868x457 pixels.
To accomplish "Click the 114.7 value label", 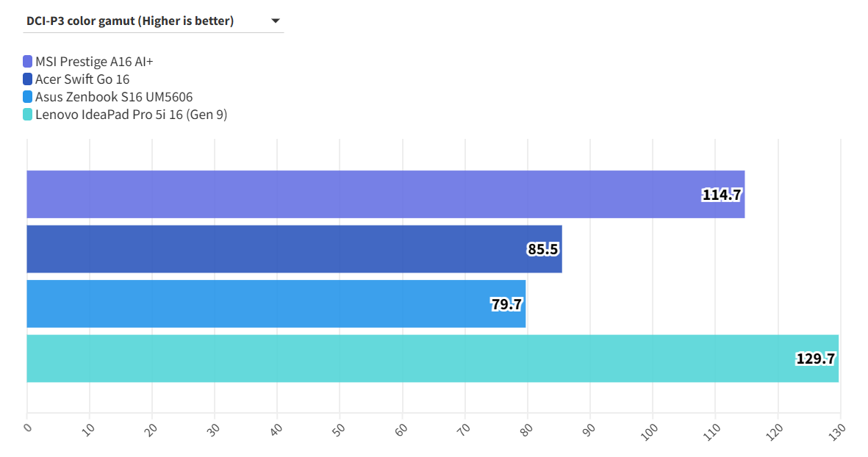I will pyautogui.click(x=722, y=195).
